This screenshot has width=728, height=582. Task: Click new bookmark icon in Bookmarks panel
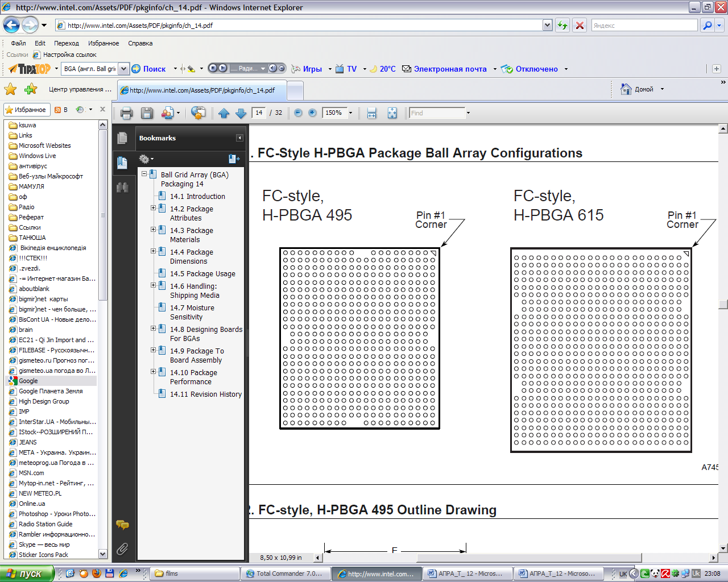pos(234,159)
